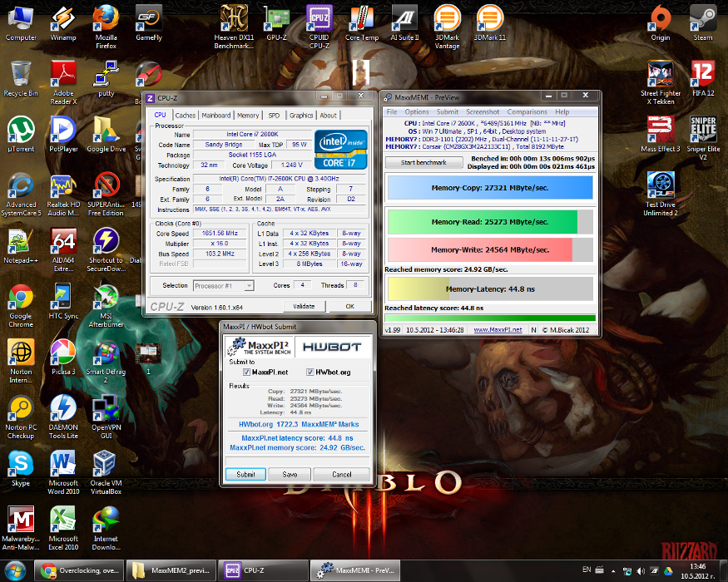The height and width of the screenshot is (582, 728).
Task: Click Validate button in CPU-Z
Action: point(305,306)
